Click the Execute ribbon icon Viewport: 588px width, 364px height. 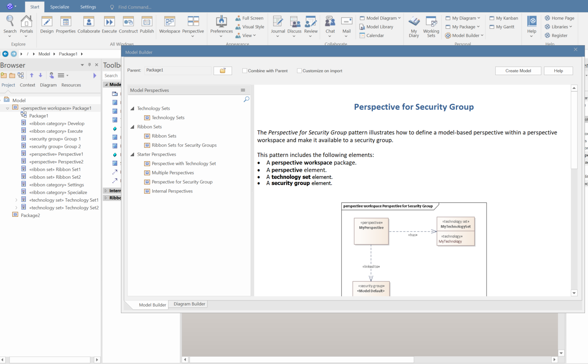click(109, 25)
